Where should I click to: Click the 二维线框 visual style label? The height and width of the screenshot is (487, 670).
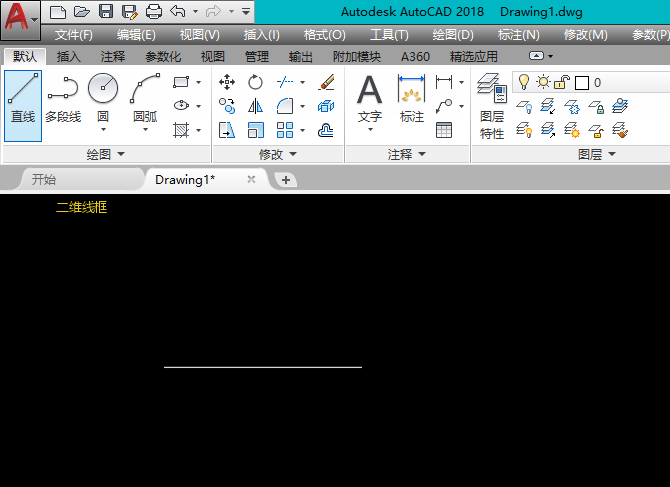pyautogui.click(x=81, y=208)
